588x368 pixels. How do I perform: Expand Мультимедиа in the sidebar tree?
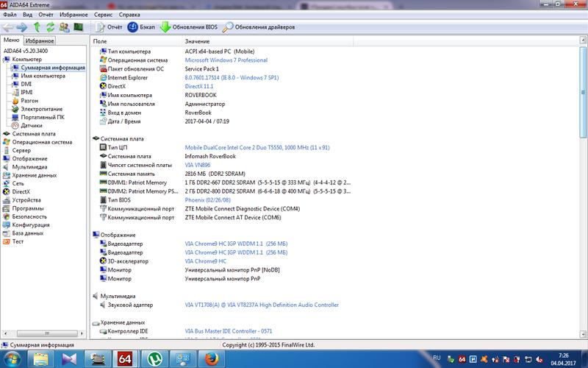click(x=29, y=167)
